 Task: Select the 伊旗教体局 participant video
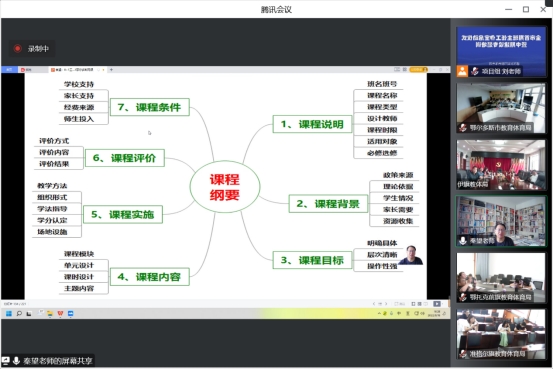[x=501, y=165]
